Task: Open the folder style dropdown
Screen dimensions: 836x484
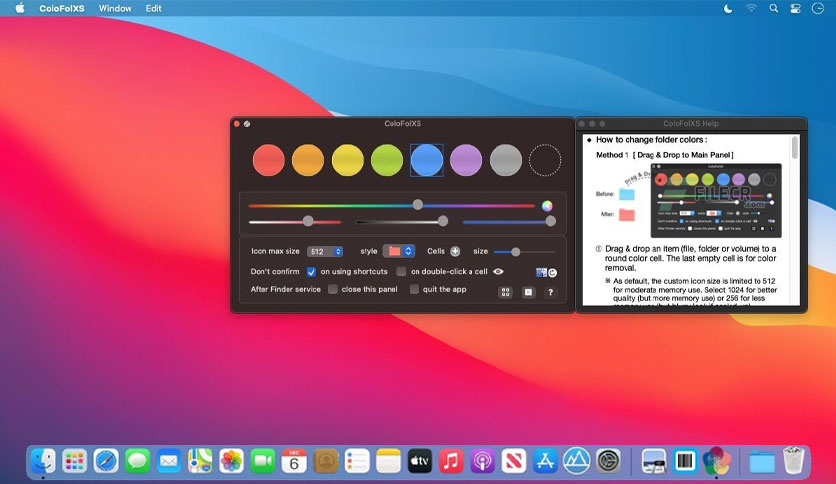Action: coord(398,251)
